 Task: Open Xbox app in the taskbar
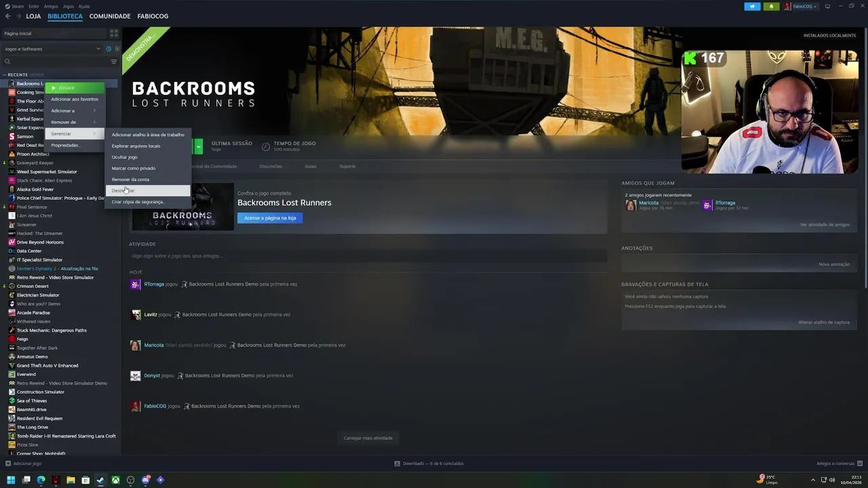tap(115, 480)
